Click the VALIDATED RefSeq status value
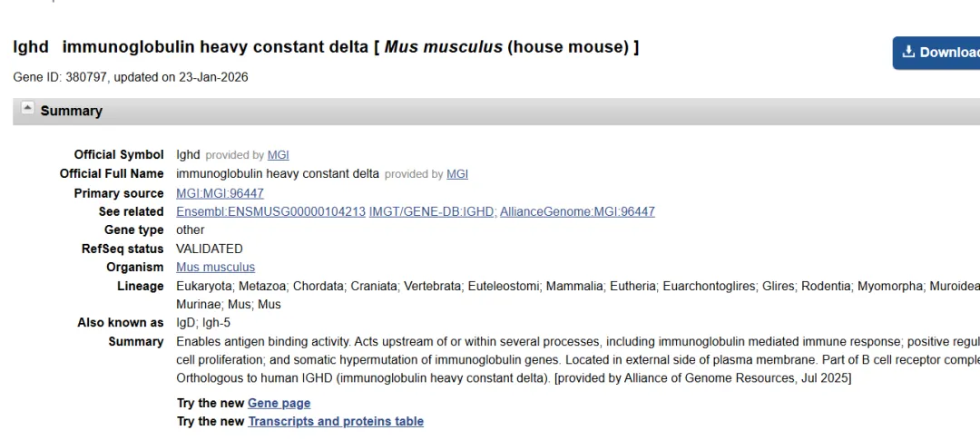Viewport: 980px width, 440px height. pyautogui.click(x=210, y=249)
